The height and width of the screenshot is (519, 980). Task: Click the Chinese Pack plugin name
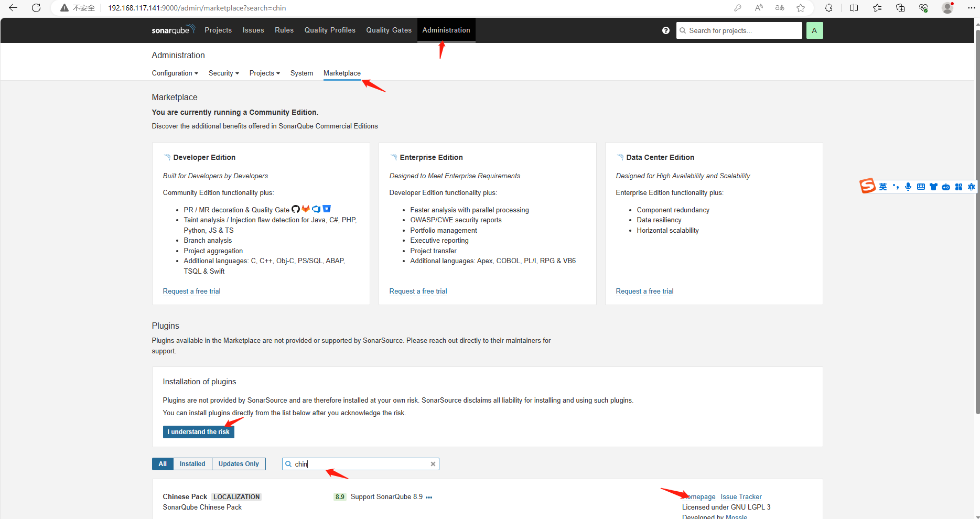(185, 496)
